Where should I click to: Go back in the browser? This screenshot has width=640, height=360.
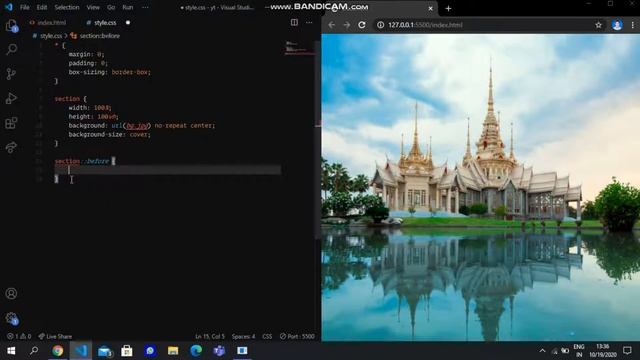331,25
